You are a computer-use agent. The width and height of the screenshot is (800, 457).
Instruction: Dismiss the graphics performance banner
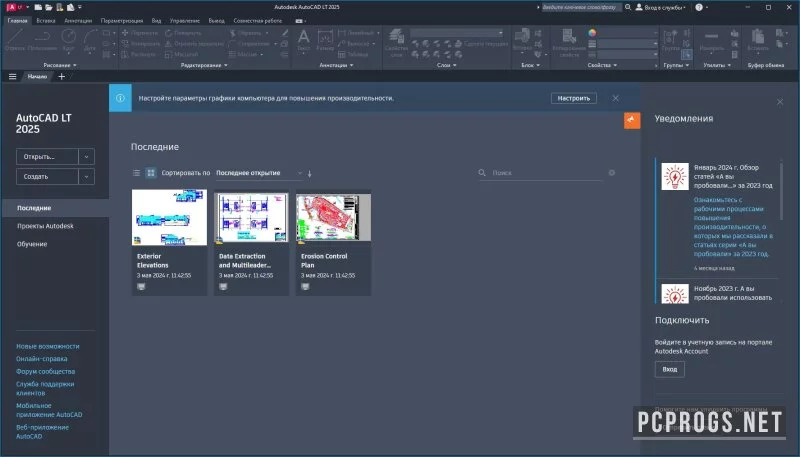click(615, 98)
